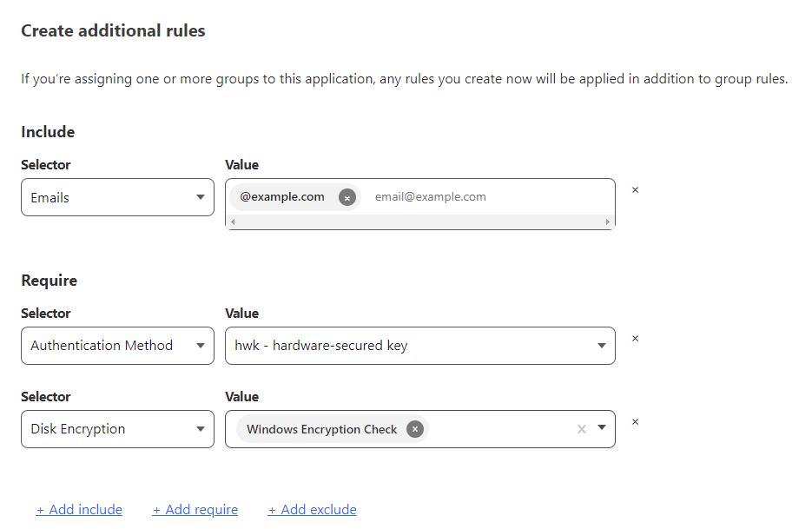Clear all Disk Encryption values
812x529 pixels.
[x=582, y=429]
